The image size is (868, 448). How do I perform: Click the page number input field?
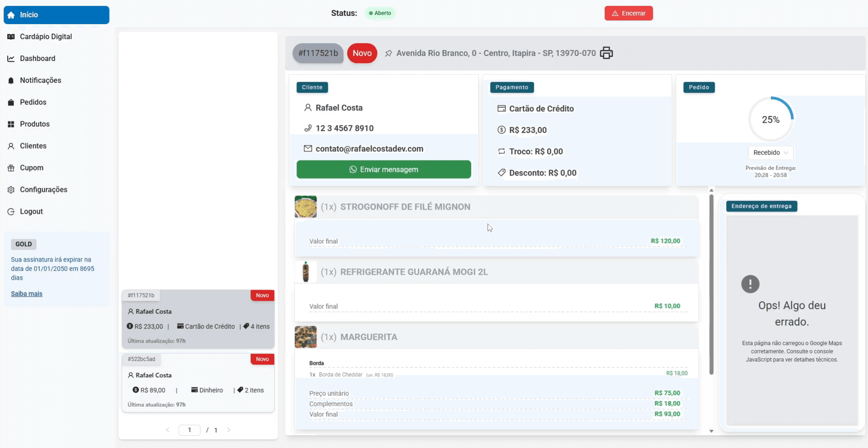click(189, 430)
